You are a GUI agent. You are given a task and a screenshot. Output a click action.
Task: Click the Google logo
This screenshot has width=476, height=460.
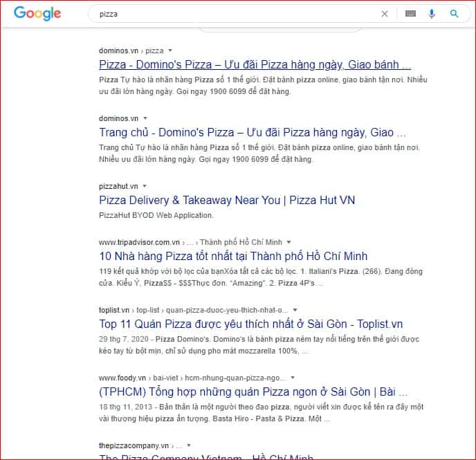(37, 13)
